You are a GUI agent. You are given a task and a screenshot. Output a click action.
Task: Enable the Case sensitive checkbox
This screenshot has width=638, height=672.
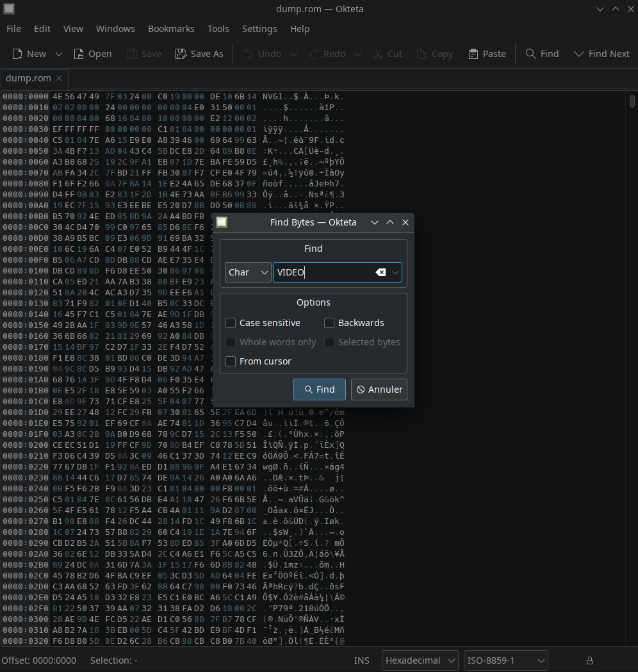tap(231, 323)
